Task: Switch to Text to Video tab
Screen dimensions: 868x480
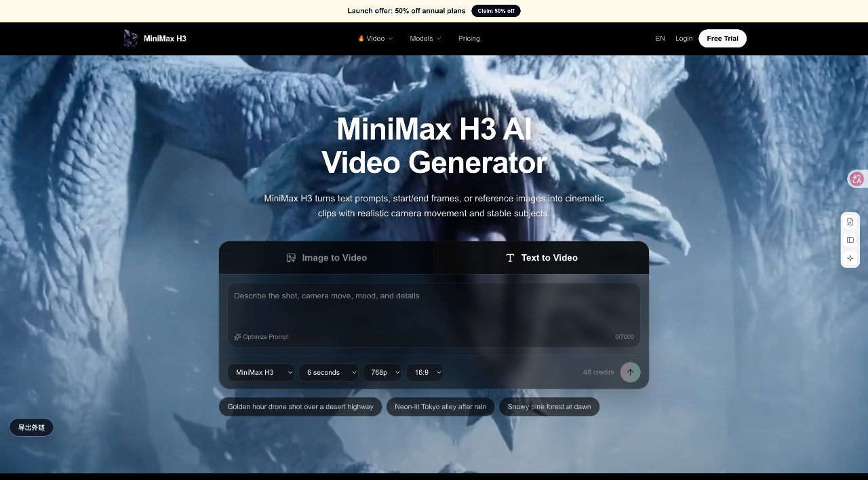Action: [541, 258]
